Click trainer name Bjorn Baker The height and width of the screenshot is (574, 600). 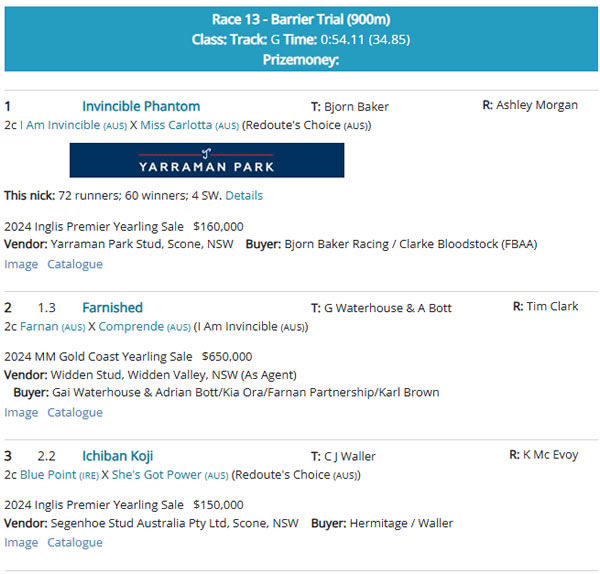coord(357,107)
